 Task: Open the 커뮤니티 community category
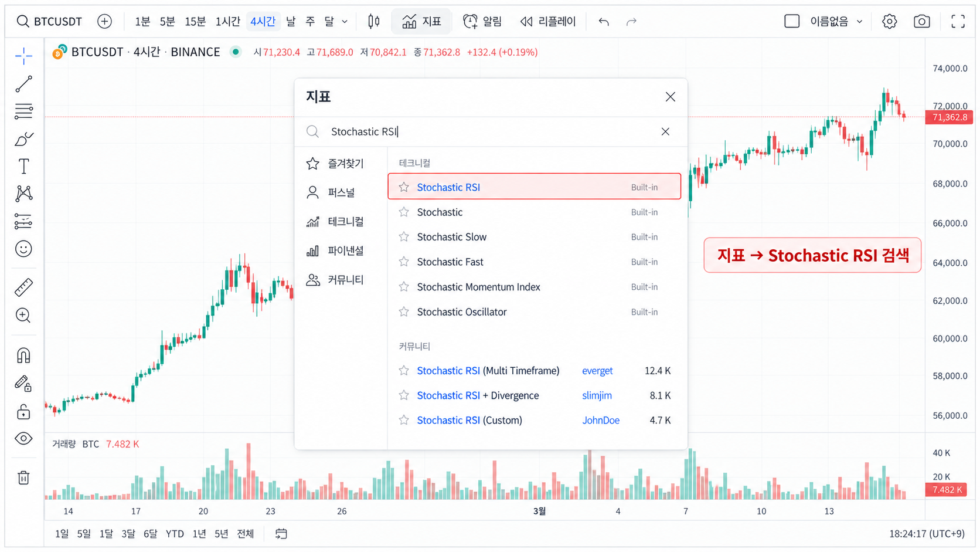(335, 280)
